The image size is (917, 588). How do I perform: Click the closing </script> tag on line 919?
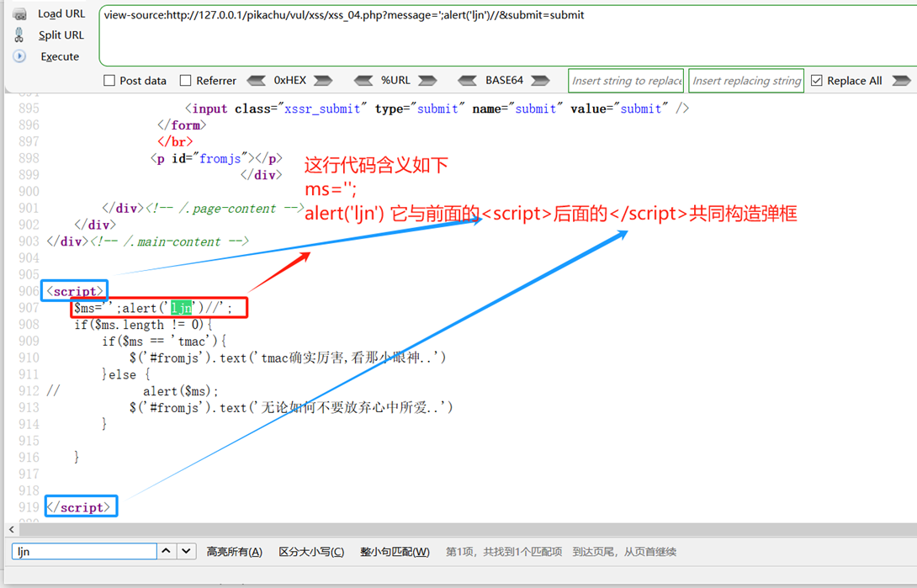click(x=78, y=507)
